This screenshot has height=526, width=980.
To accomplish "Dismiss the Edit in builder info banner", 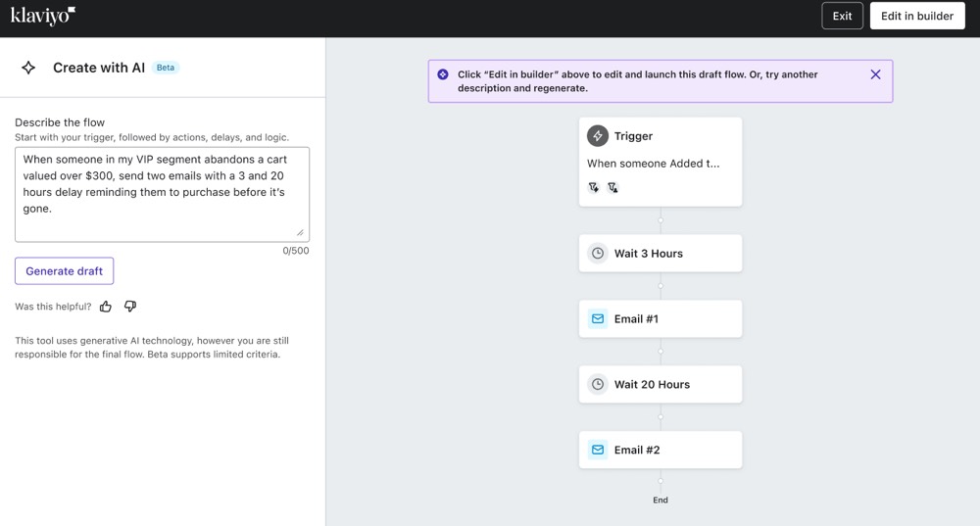I will (875, 74).
